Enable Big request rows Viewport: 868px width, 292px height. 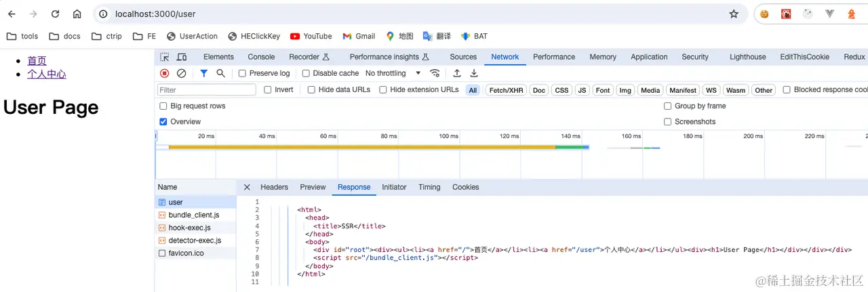[x=163, y=106]
